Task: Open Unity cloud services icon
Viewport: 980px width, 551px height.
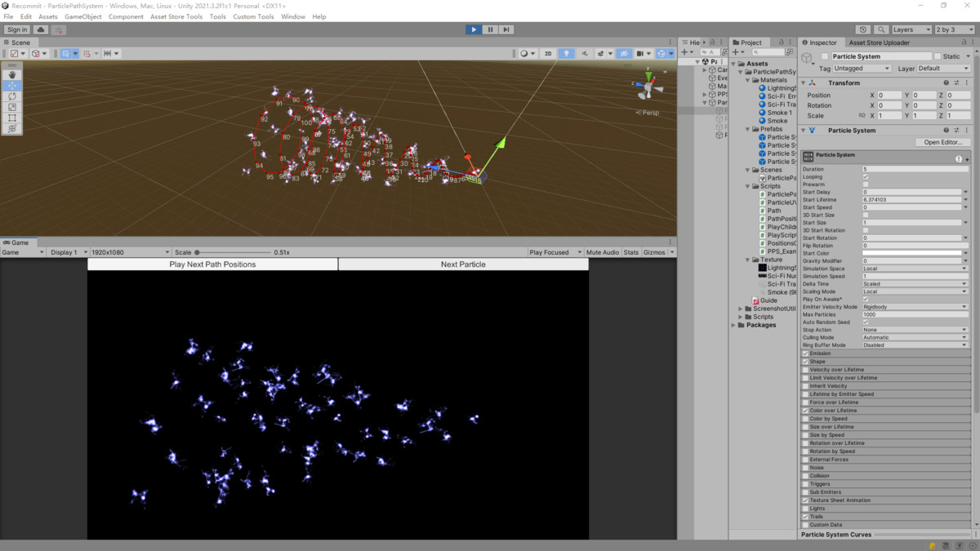Action: pos(40,29)
